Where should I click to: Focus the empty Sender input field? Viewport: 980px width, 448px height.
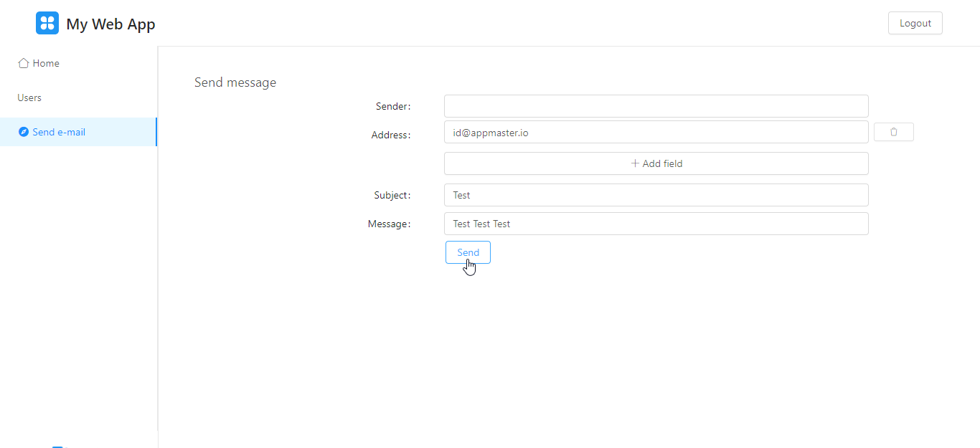656,106
